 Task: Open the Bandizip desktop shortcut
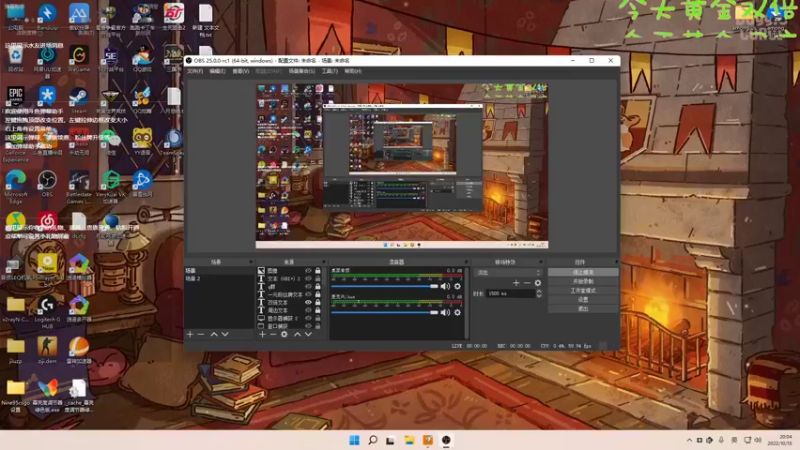[47, 17]
